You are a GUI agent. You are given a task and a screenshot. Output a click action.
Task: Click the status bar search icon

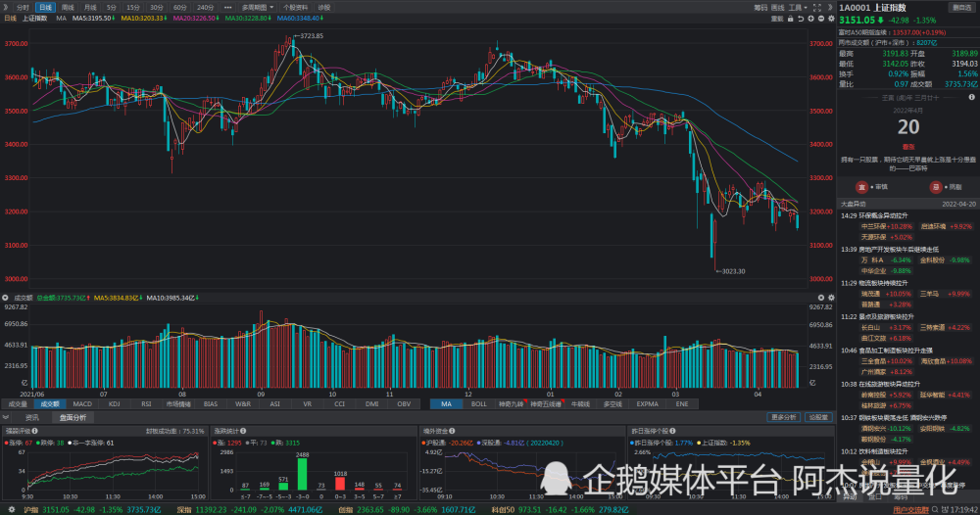coord(935,509)
